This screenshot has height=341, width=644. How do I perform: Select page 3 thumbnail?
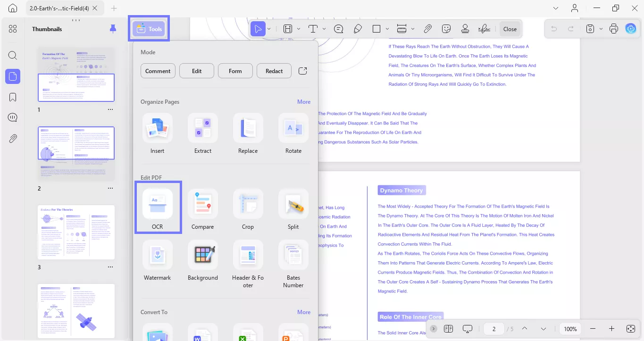76,232
